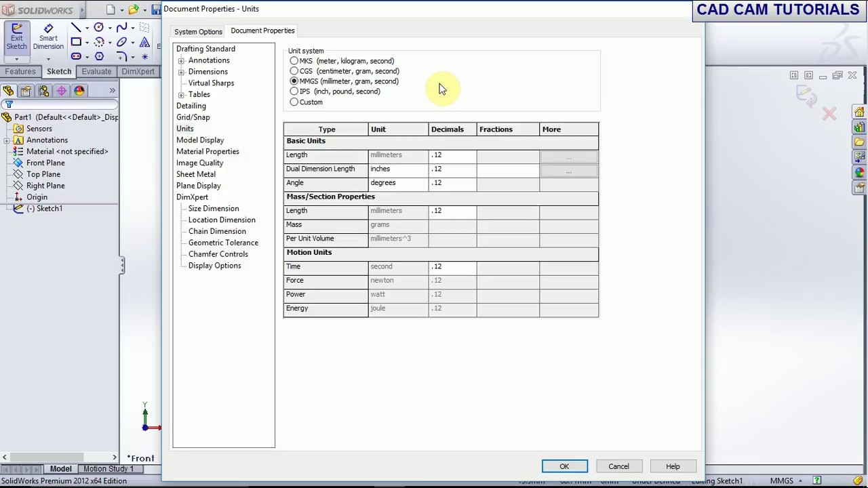Click the Basic Units Length decimals field
The image size is (868, 488).
[x=452, y=155]
